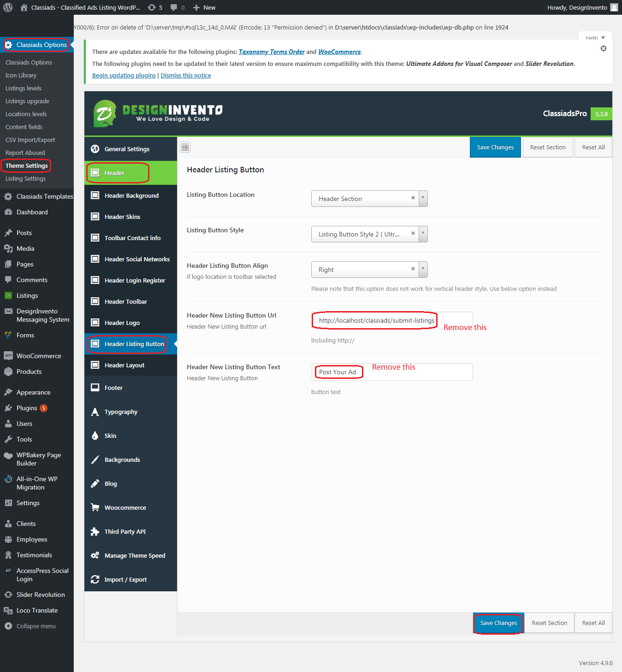Open the Taxonomy Terms Order plugin link
The image size is (622, 672).
(272, 52)
